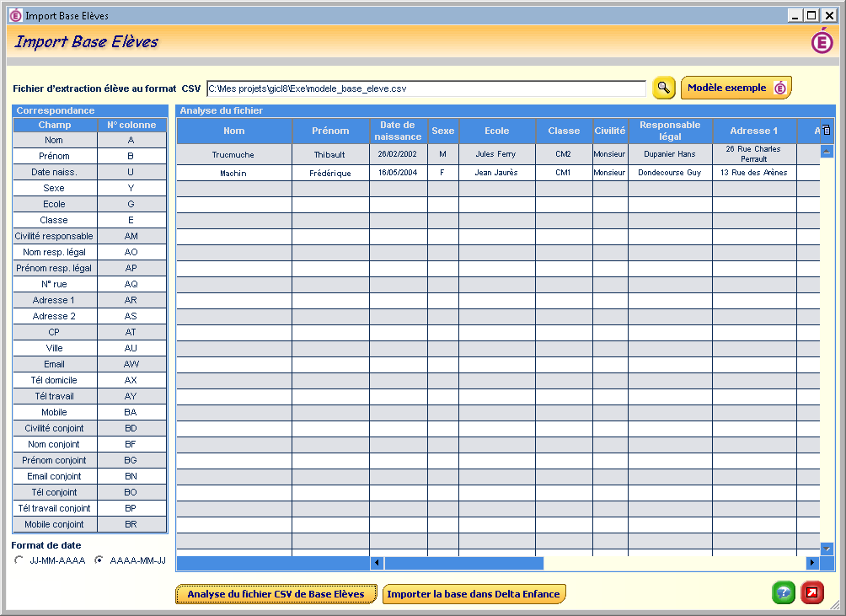Select the AAAA-MM-JJ date format
Viewport: 846px width, 616px height.
(x=99, y=560)
